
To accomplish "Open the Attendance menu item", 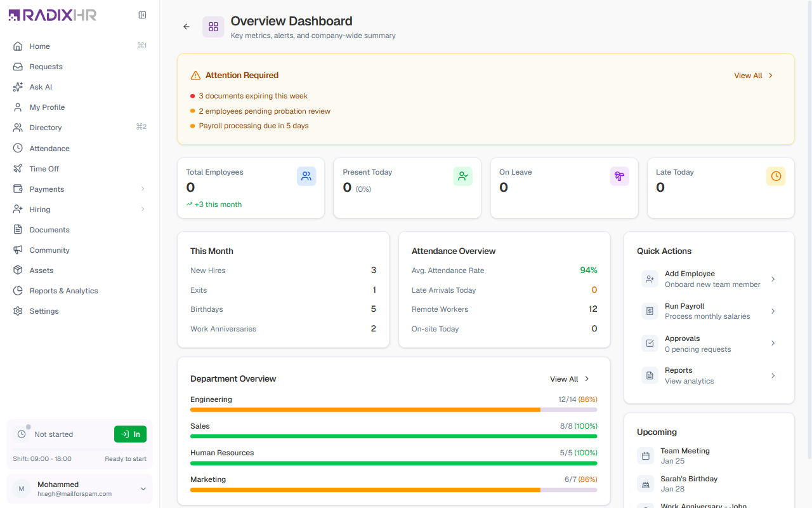I will pos(79,148).
